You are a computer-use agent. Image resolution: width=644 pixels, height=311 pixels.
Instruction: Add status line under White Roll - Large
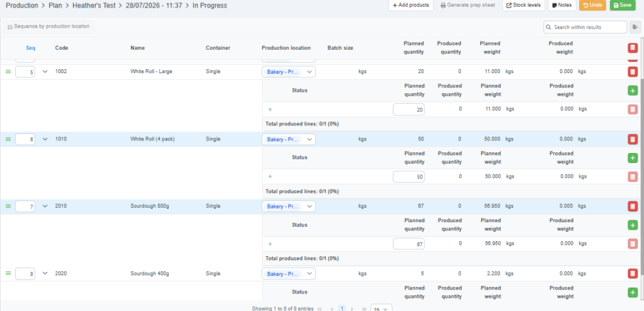point(633,90)
